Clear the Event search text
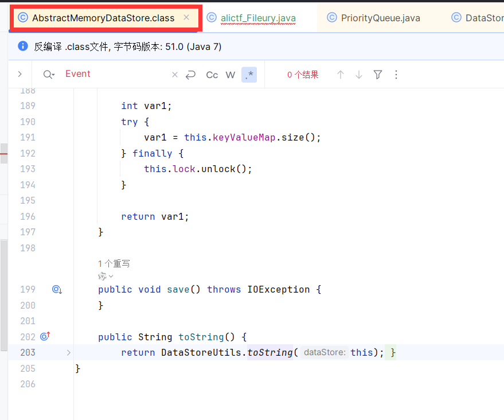Screen dimensions: 504x420 175,75
